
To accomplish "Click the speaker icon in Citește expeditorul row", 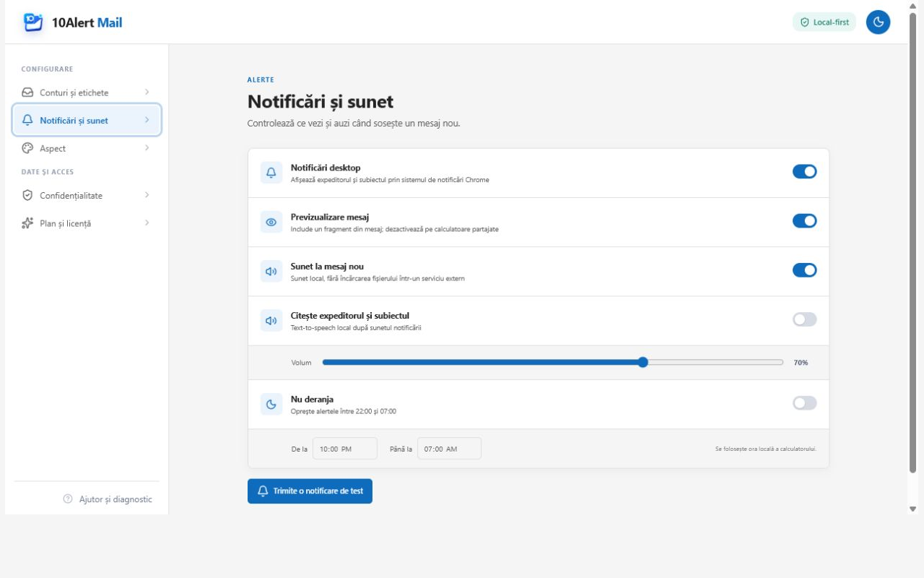I will pos(271,320).
